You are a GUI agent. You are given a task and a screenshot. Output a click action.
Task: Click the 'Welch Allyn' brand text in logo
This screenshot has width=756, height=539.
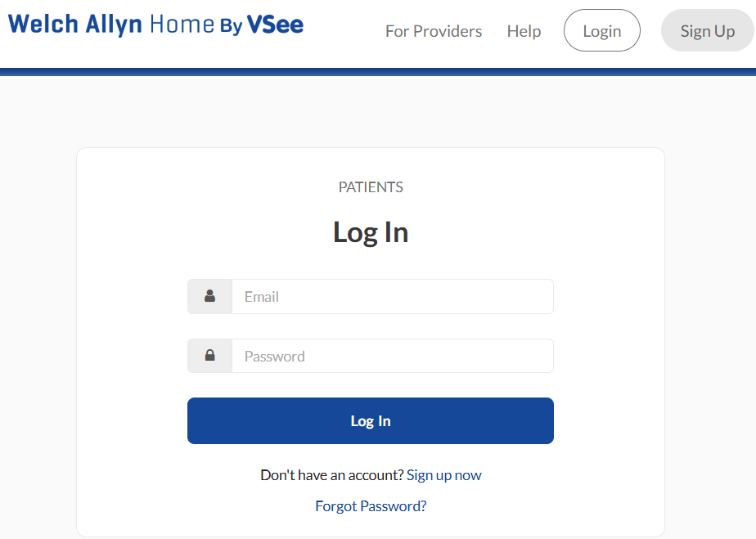[76, 24]
